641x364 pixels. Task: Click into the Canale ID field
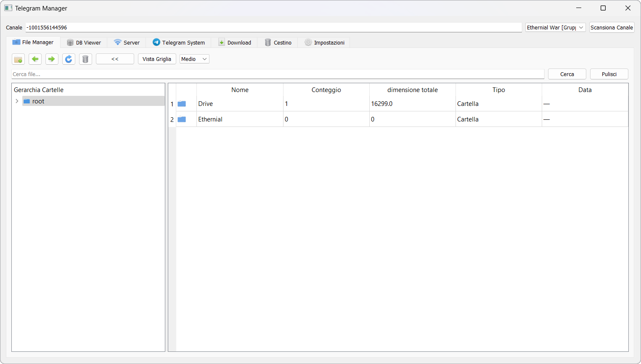point(273,27)
